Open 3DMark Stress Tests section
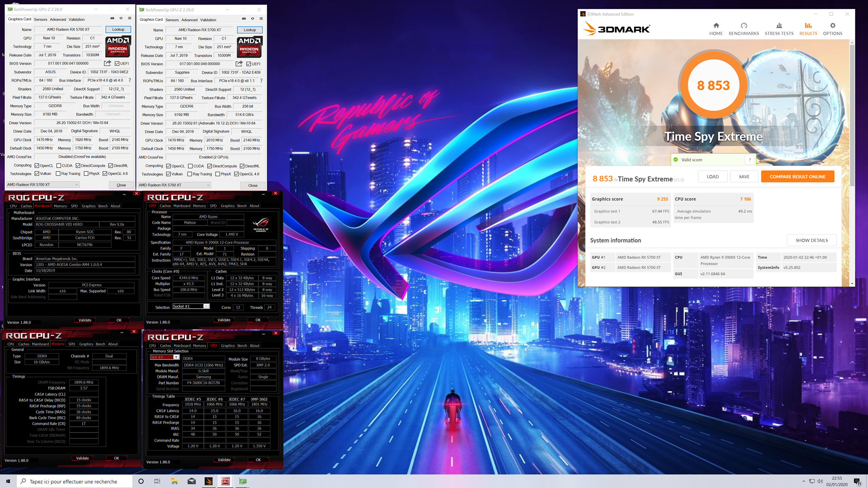Viewport: 868px width, 488px height. pos(779,29)
